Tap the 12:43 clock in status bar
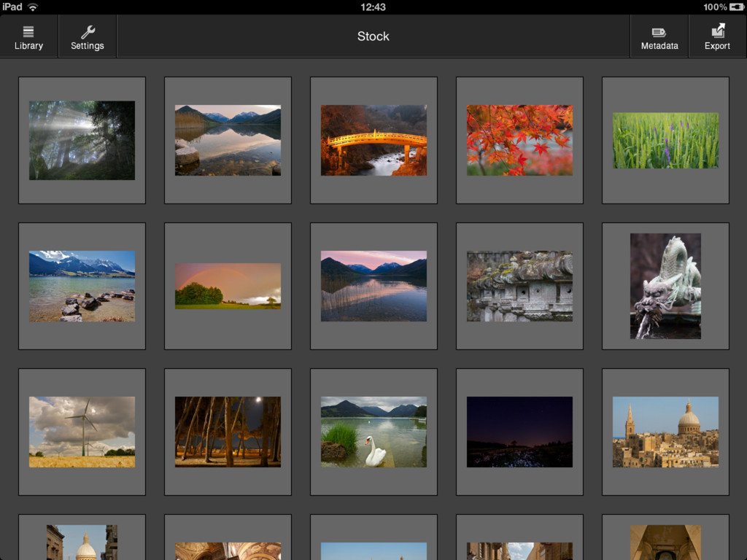The height and width of the screenshot is (560, 747). tap(373, 7)
